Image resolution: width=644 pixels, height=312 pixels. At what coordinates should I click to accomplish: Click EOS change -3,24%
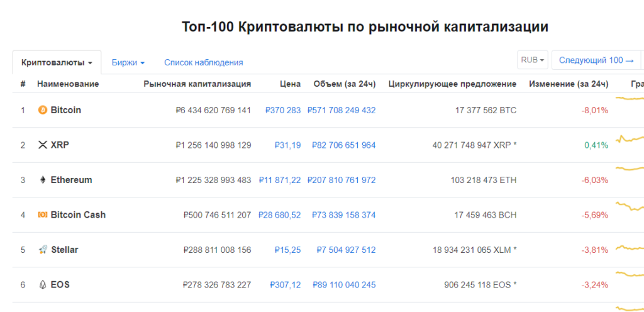coord(595,285)
